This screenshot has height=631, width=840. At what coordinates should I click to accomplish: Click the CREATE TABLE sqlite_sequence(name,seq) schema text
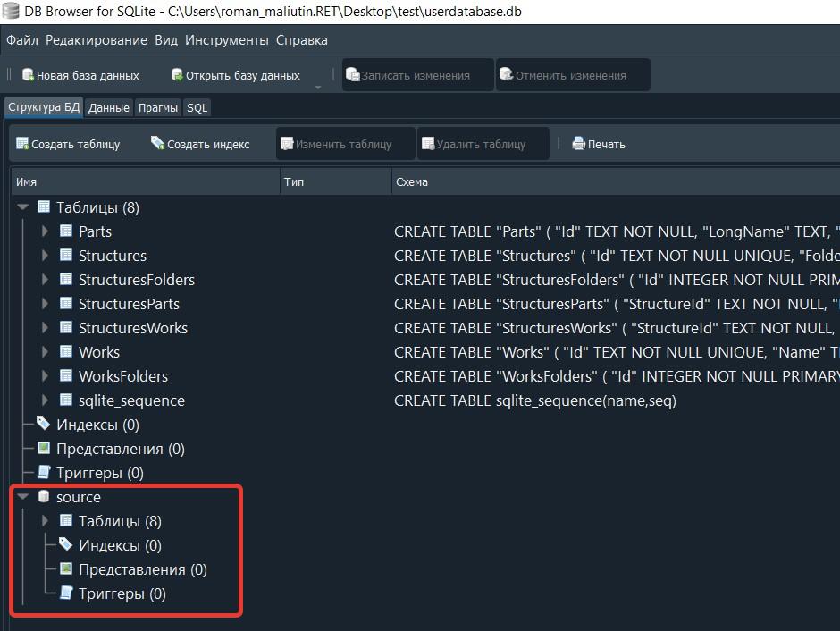point(535,400)
